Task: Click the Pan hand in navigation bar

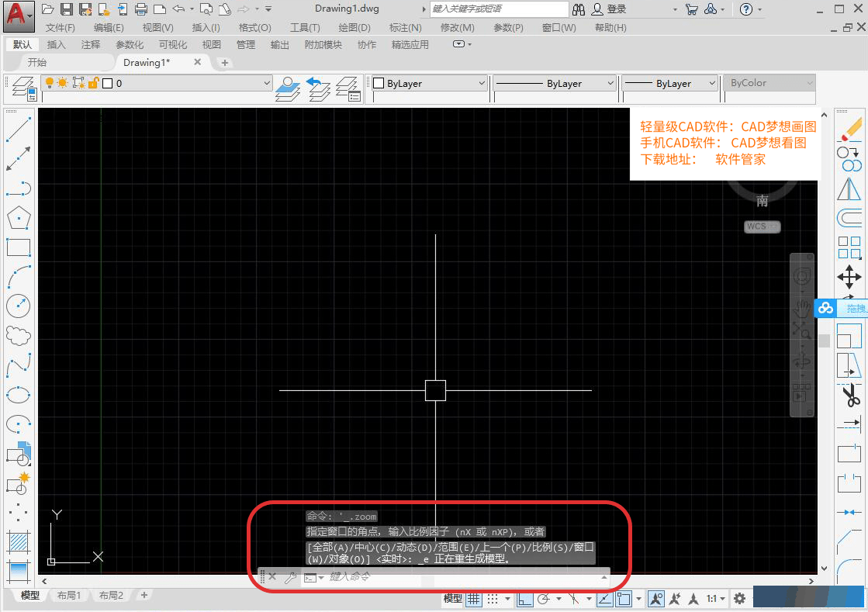Action: click(x=801, y=308)
